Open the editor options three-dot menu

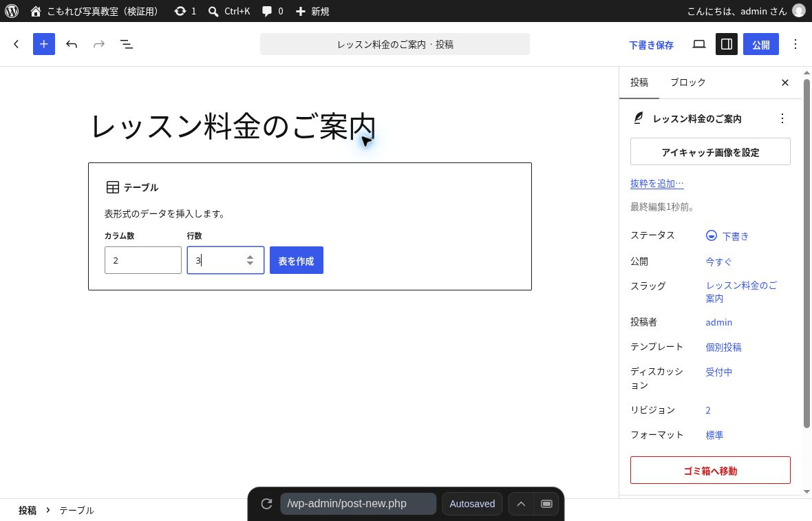click(x=795, y=44)
